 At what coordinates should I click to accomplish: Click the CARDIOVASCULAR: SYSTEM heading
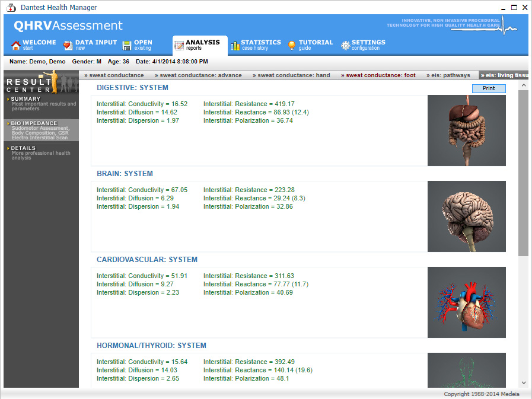coord(147,260)
